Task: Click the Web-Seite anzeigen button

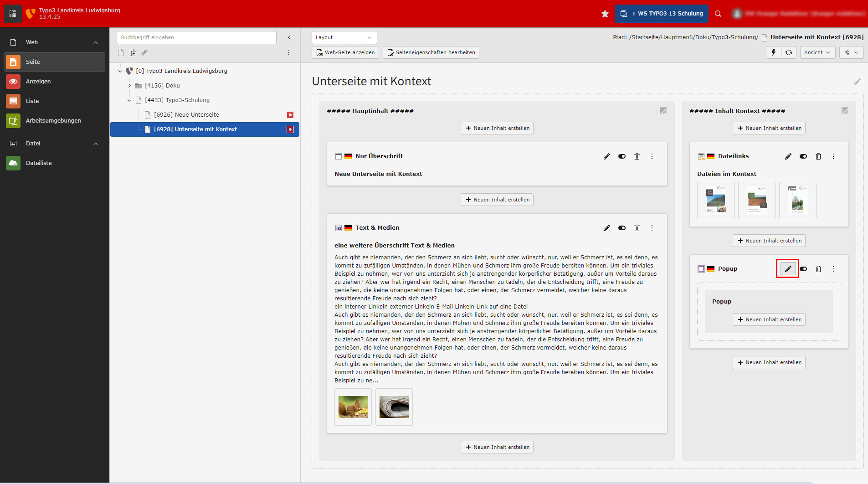Action: (345, 52)
